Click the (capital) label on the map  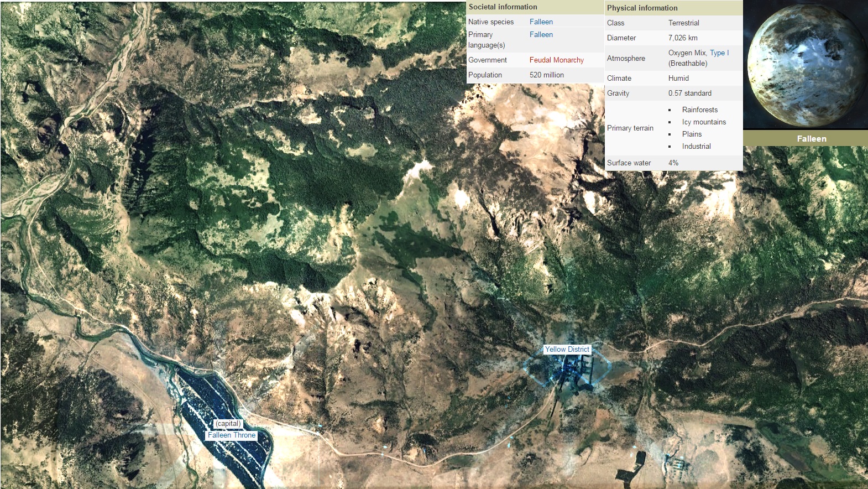click(228, 424)
